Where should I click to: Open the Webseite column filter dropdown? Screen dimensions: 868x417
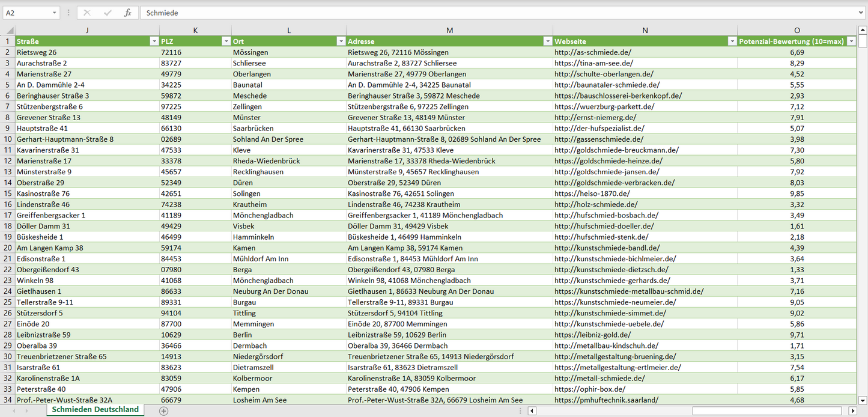[732, 41]
